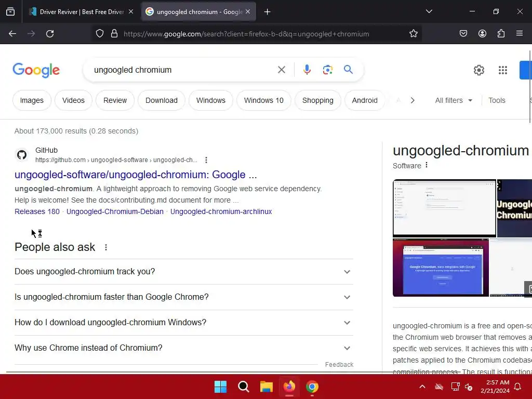Expand 'Does ungoogled-chromium track you?' question
This screenshot has width=532, height=399.
coord(184,272)
